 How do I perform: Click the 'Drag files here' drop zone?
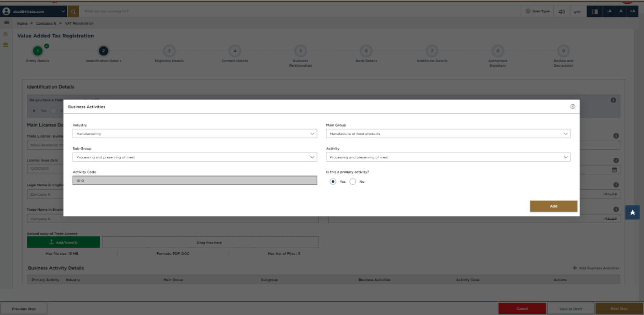coord(210,242)
